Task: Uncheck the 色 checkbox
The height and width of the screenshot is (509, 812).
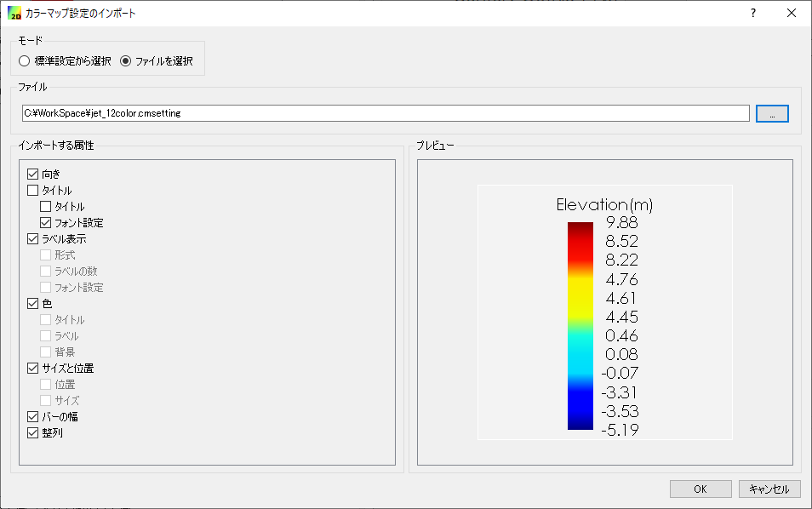Action: click(x=32, y=303)
